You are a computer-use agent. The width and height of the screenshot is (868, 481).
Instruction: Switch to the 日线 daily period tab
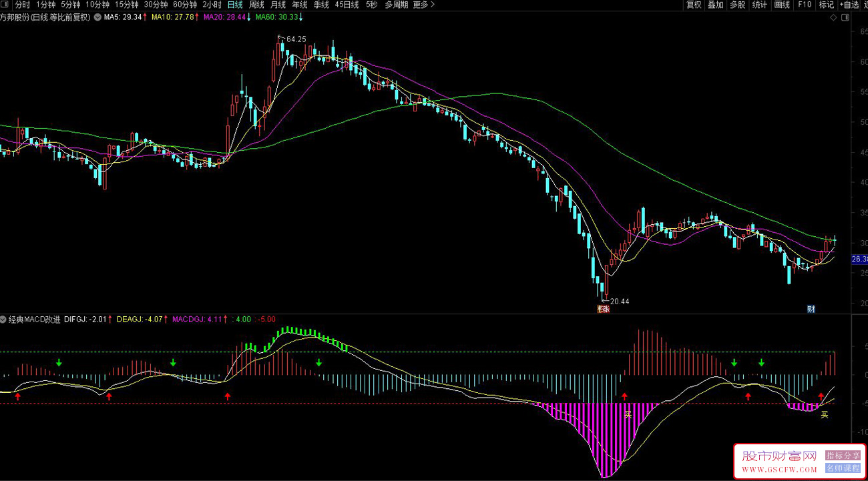(235, 5)
